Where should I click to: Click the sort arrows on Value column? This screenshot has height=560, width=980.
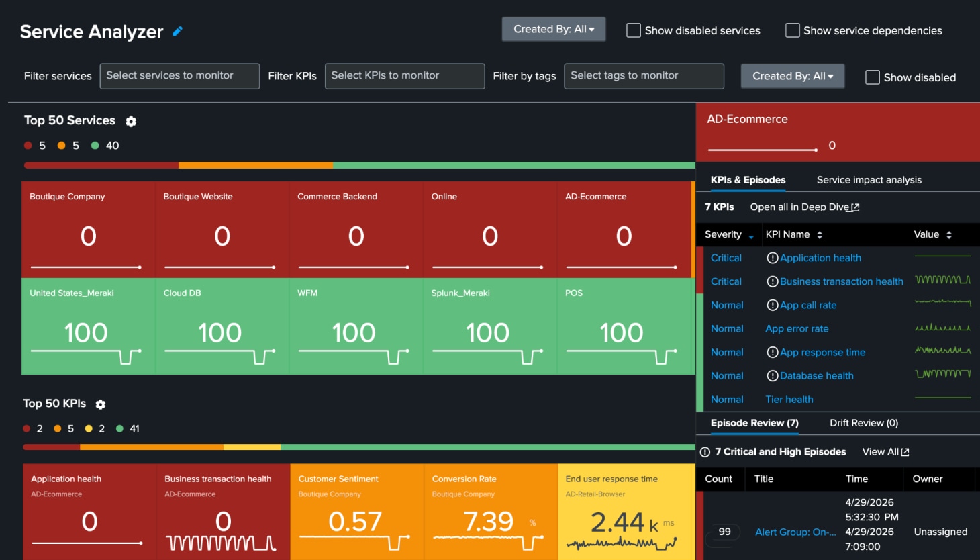[x=949, y=234]
